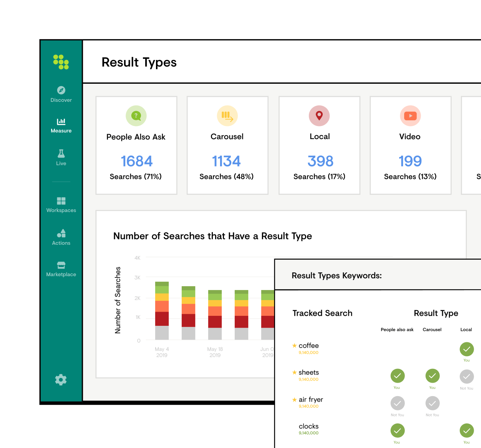
Task: Click the Result Types Keywords heading
Action: pyautogui.click(x=337, y=275)
